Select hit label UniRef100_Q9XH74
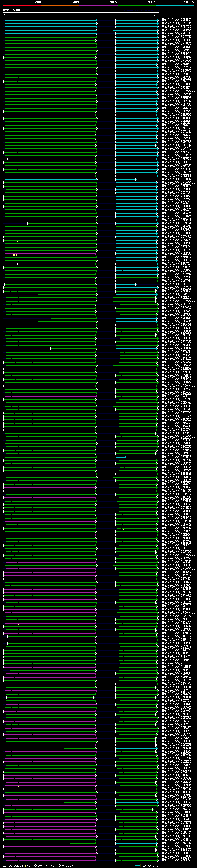Viewport: 197px width, 868px height. pos(177,88)
